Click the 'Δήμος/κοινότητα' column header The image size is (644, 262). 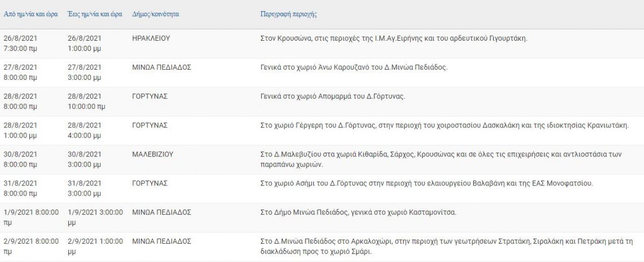tap(156, 14)
